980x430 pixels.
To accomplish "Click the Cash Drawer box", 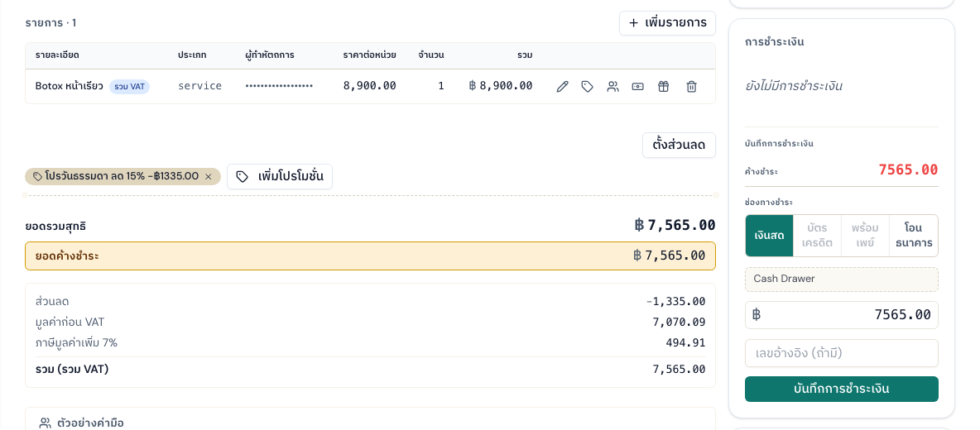I will click(841, 279).
